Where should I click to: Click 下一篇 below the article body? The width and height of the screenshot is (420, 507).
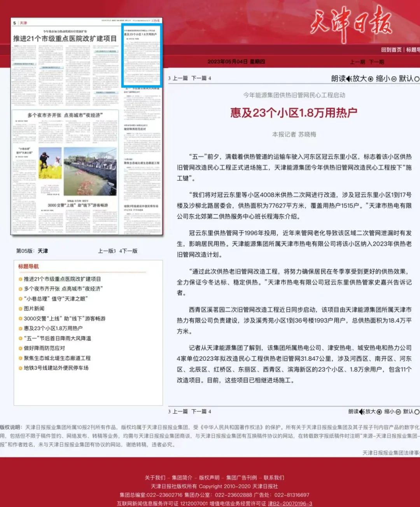click(199, 411)
